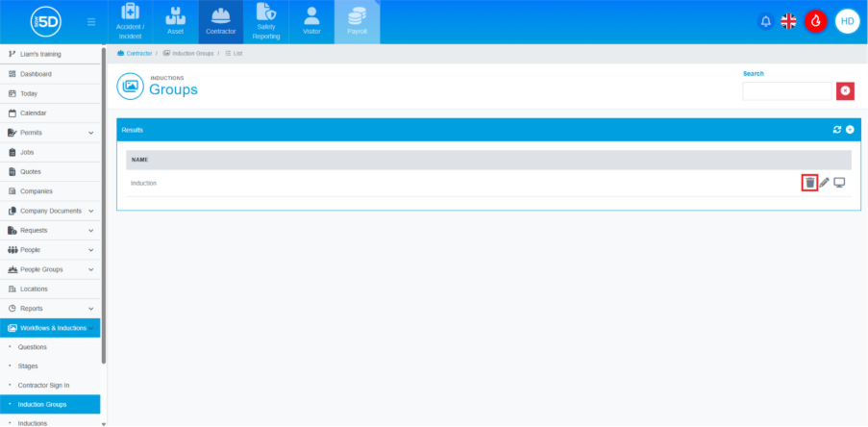Collapse the Workflows & Inductions menu

pos(50,328)
